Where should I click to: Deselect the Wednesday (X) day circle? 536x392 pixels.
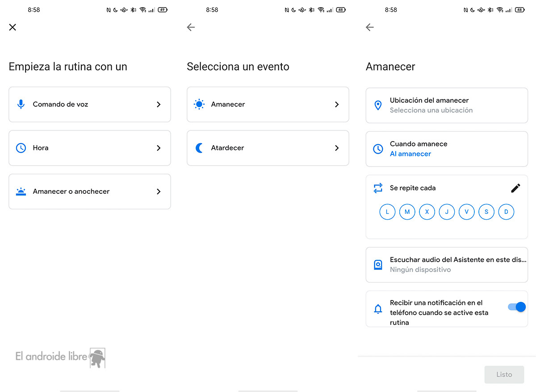pyautogui.click(x=427, y=212)
